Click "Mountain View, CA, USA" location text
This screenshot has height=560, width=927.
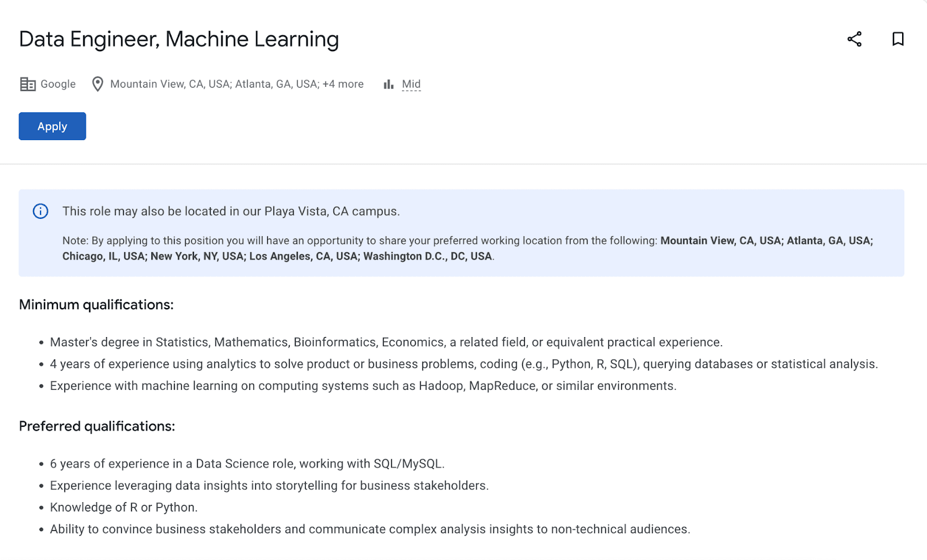tap(170, 84)
